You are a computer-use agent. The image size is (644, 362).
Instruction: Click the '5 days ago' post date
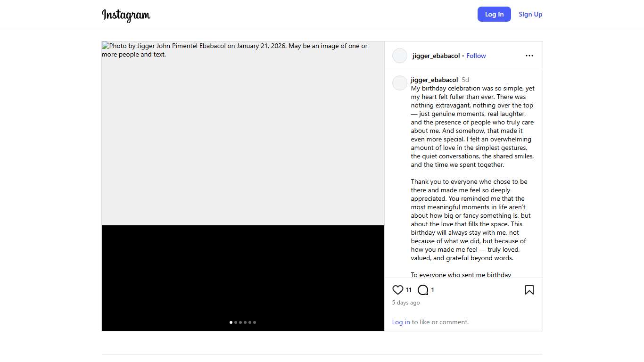pyautogui.click(x=406, y=303)
